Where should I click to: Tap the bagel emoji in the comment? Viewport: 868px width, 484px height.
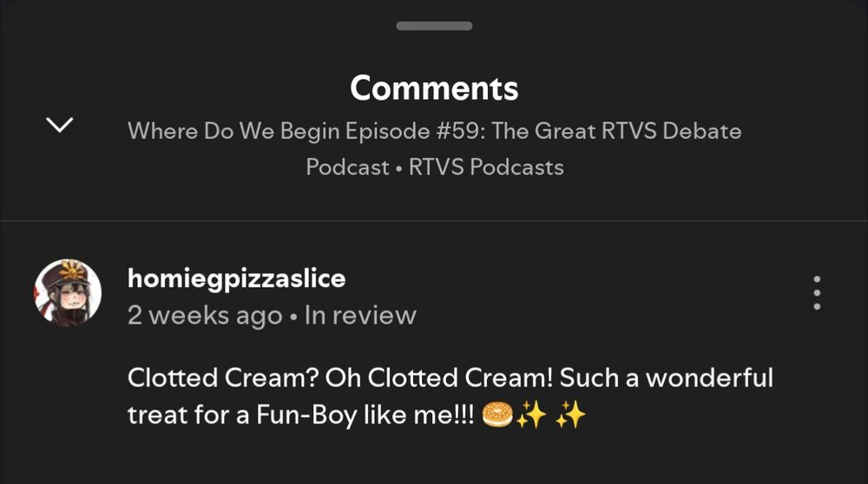pos(497,415)
